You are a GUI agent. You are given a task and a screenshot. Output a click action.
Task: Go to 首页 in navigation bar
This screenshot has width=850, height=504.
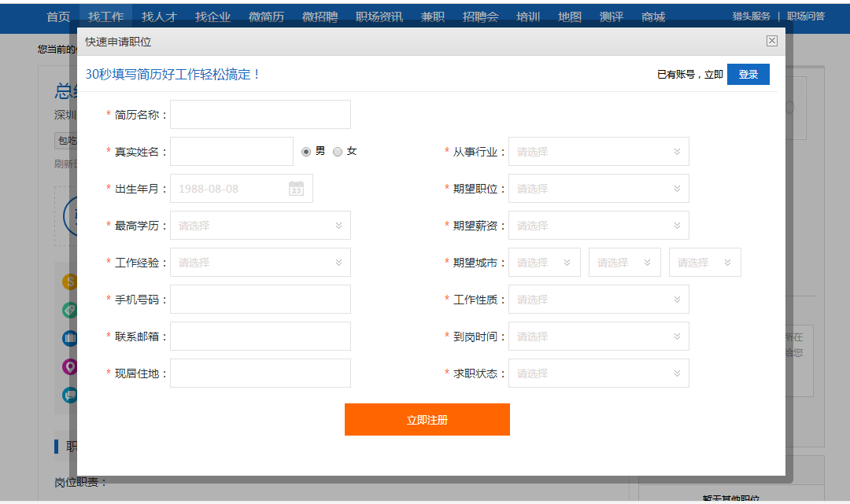pos(58,17)
